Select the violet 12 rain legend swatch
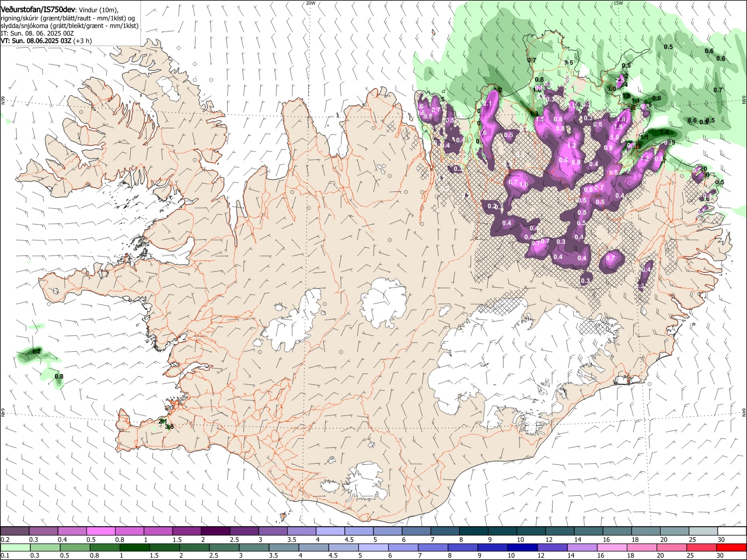 click(x=551, y=548)
